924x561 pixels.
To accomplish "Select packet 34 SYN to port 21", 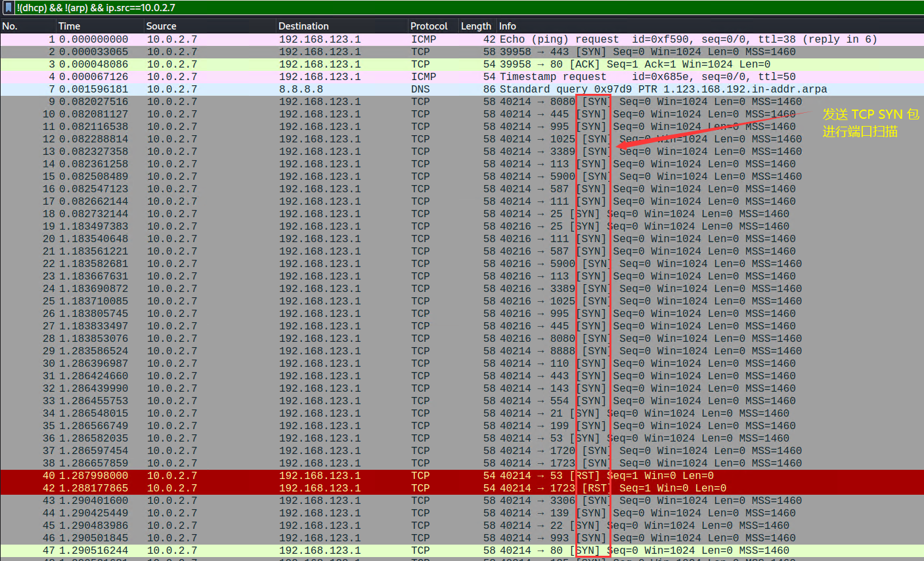I will tap(462, 413).
